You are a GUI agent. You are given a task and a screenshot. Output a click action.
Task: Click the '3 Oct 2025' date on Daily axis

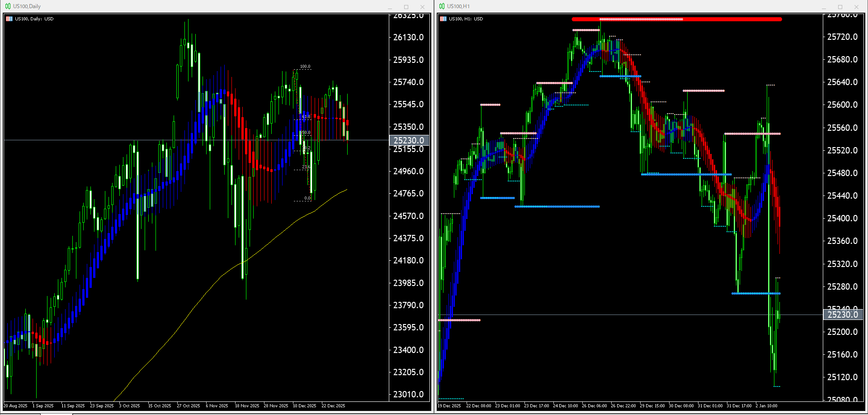click(130, 406)
